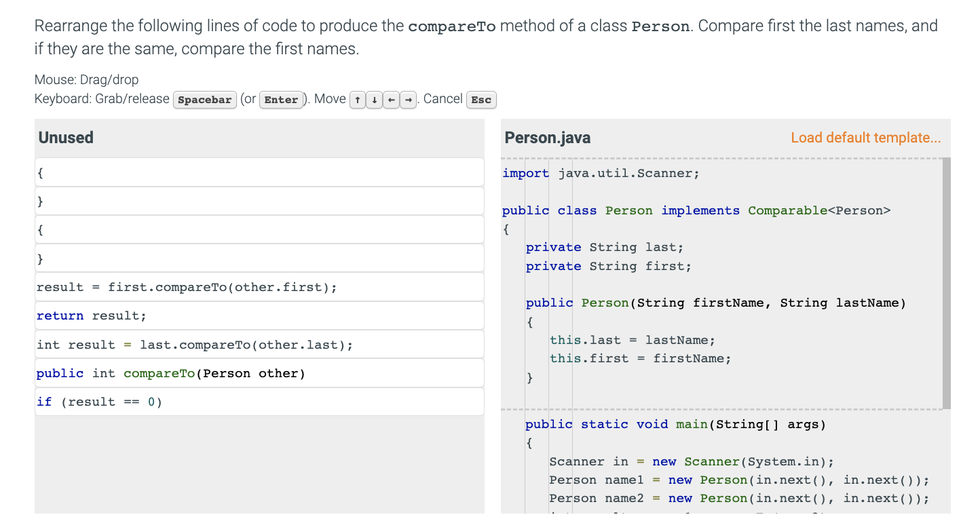Click the up-arrow move key badge
This screenshot has width=980, height=517.
[358, 99]
